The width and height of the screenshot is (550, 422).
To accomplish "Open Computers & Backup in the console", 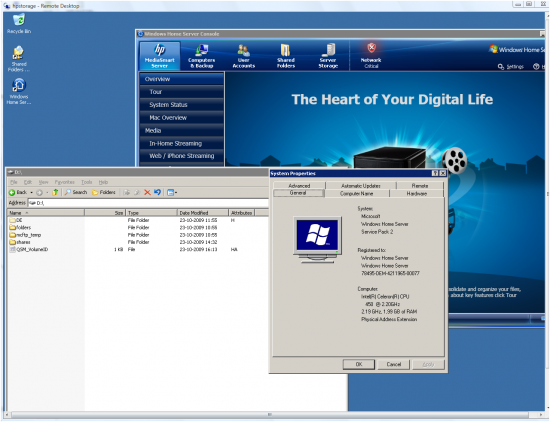I will coord(201,56).
